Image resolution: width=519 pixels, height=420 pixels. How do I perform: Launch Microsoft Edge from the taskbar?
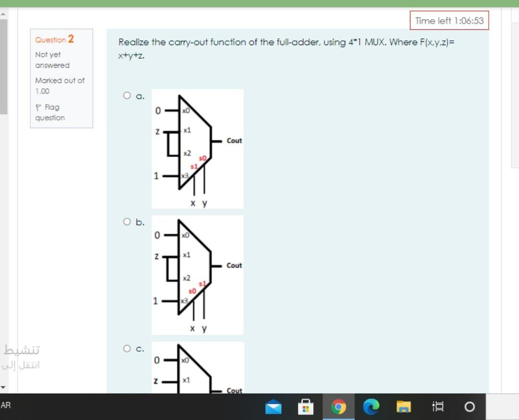click(x=370, y=406)
